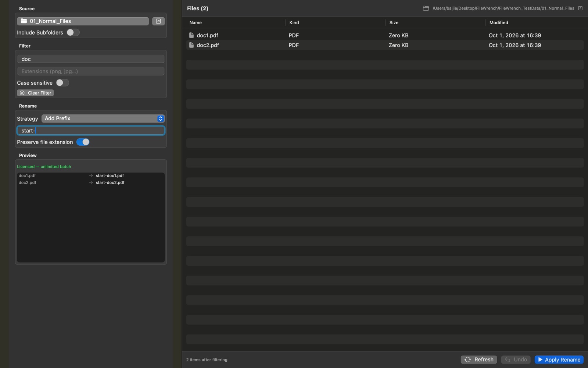Click the Extensions filter field
Screen dimensions: 588x368
[x=91, y=71]
